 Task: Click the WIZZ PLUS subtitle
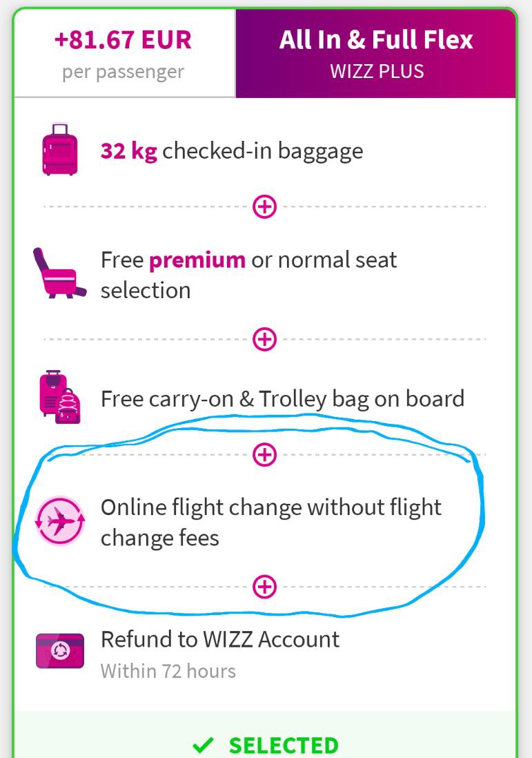(x=377, y=71)
